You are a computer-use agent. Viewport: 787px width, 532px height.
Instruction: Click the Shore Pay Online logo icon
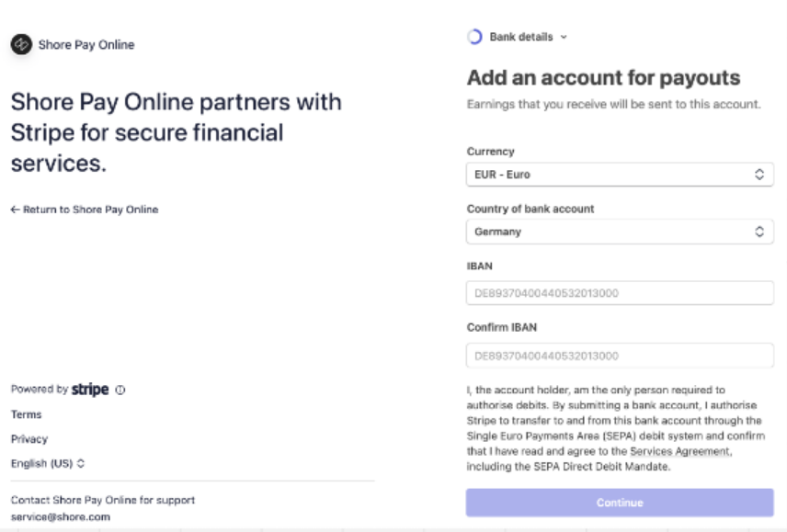coord(21,44)
